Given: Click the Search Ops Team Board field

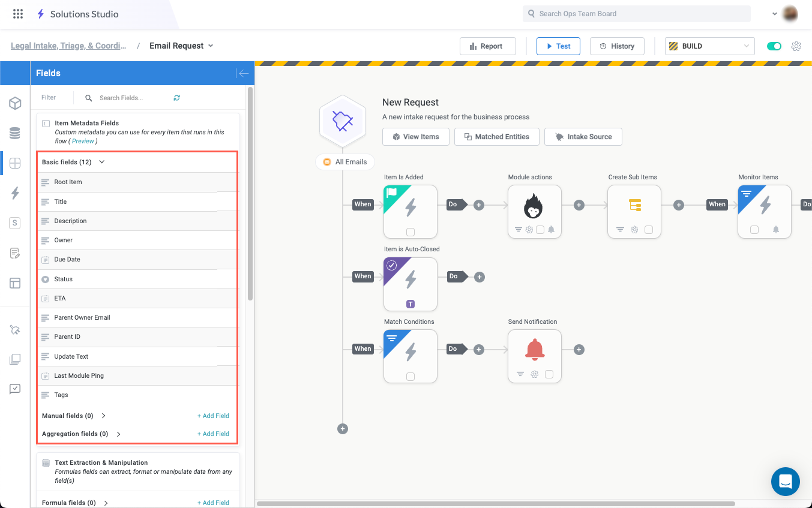Looking at the screenshot, I should coord(636,14).
